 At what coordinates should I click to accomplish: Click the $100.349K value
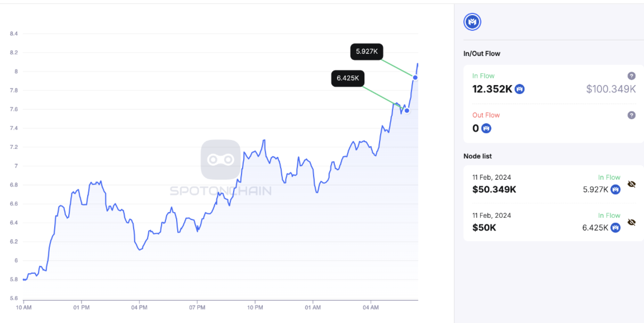coord(611,89)
